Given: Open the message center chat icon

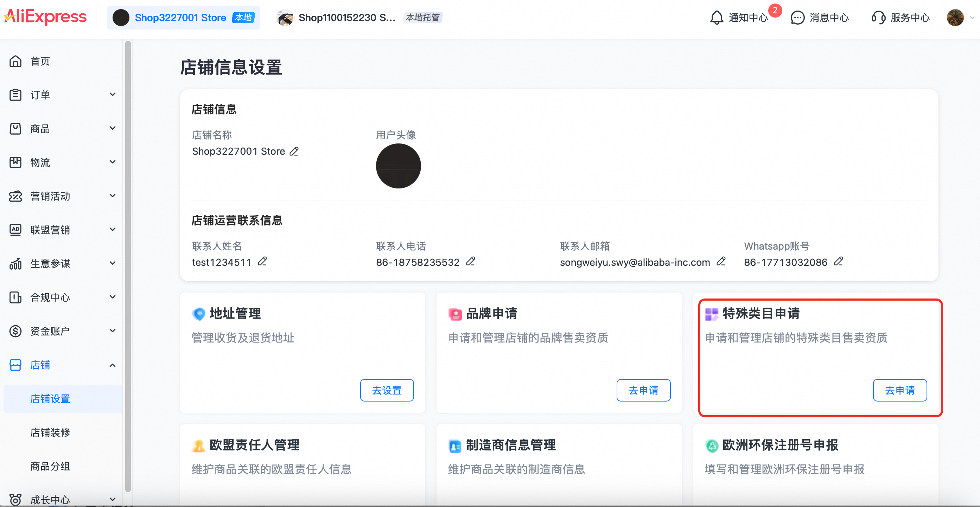Looking at the screenshot, I should click(x=797, y=18).
